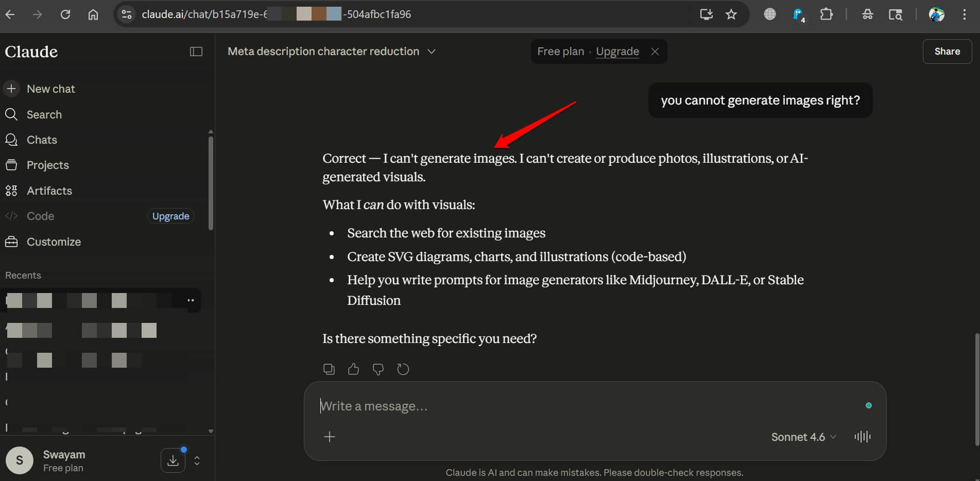Viewport: 980px width, 481px height.
Task: Click the 'Help you write prompts' bullet
Action: point(575,290)
